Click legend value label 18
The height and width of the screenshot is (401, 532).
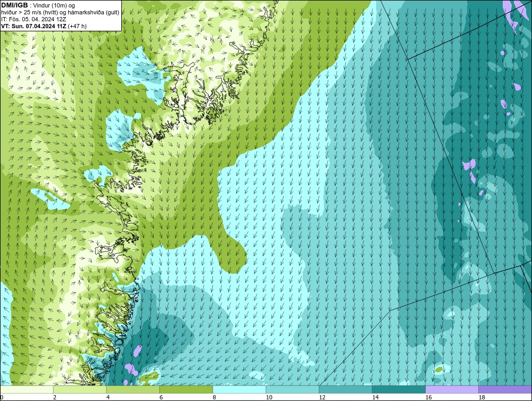click(481, 397)
